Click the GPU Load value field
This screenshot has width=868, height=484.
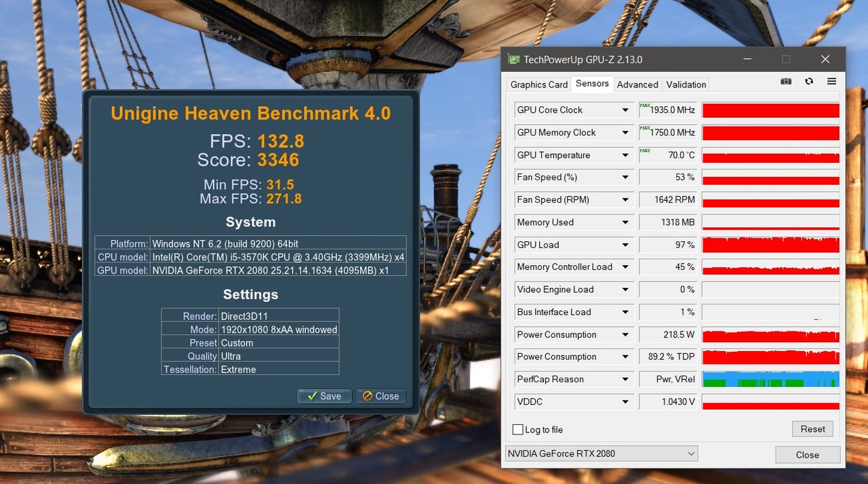(x=668, y=245)
